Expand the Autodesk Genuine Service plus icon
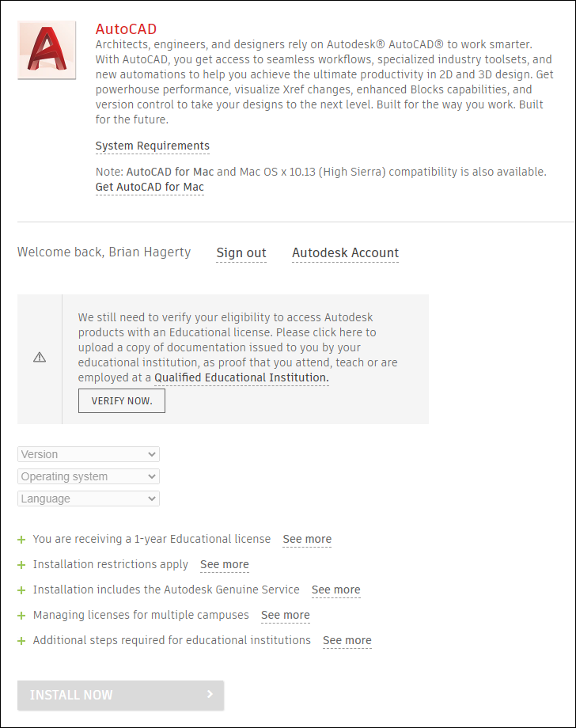 pos(21,590)
